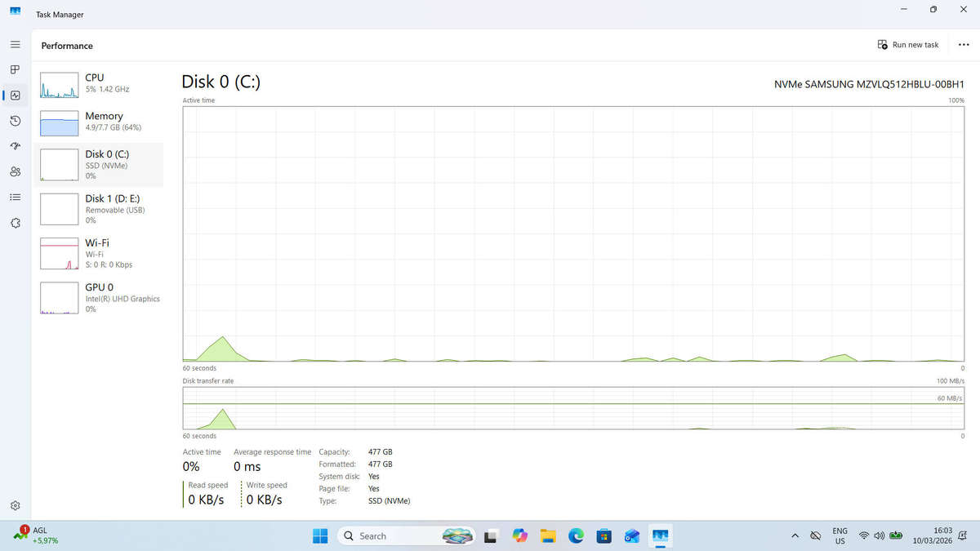
Task: Open App history sidebar icon
Action: [15, 121]
